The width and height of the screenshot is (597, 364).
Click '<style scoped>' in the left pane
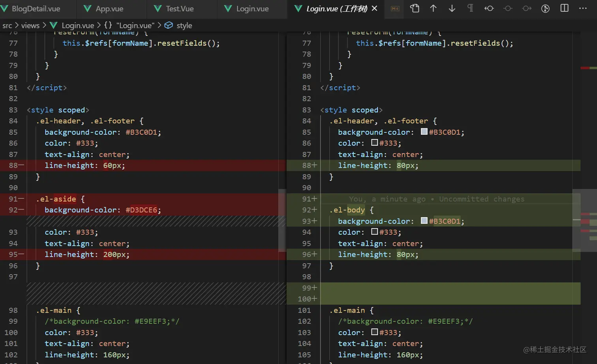pos(58,110)
